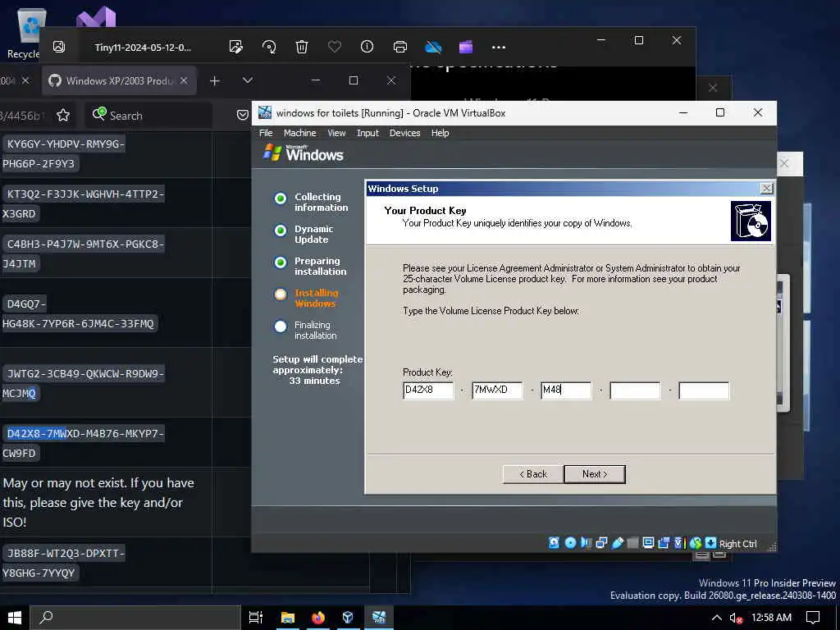The width and height of the screenshot is (840, 630).
Task: Click the second product key field 7MWXD
Action: 497,390
